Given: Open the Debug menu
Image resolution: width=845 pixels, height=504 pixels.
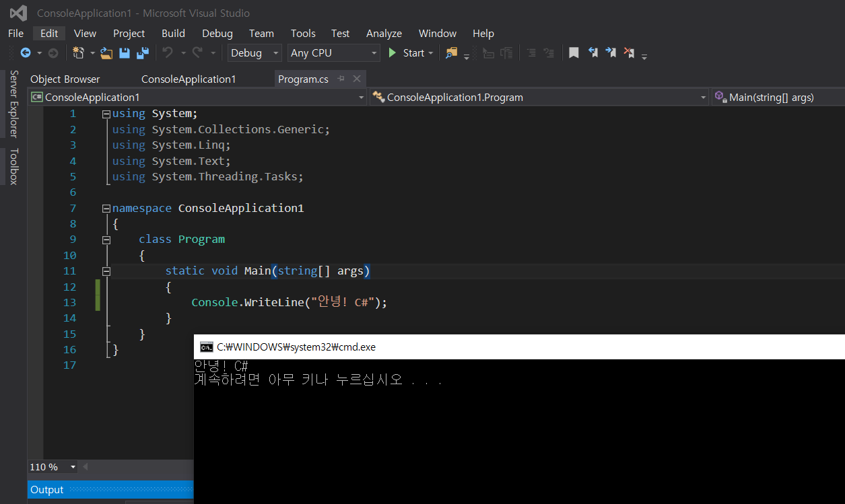Looking at the screenshot, I should pos(217,33).
